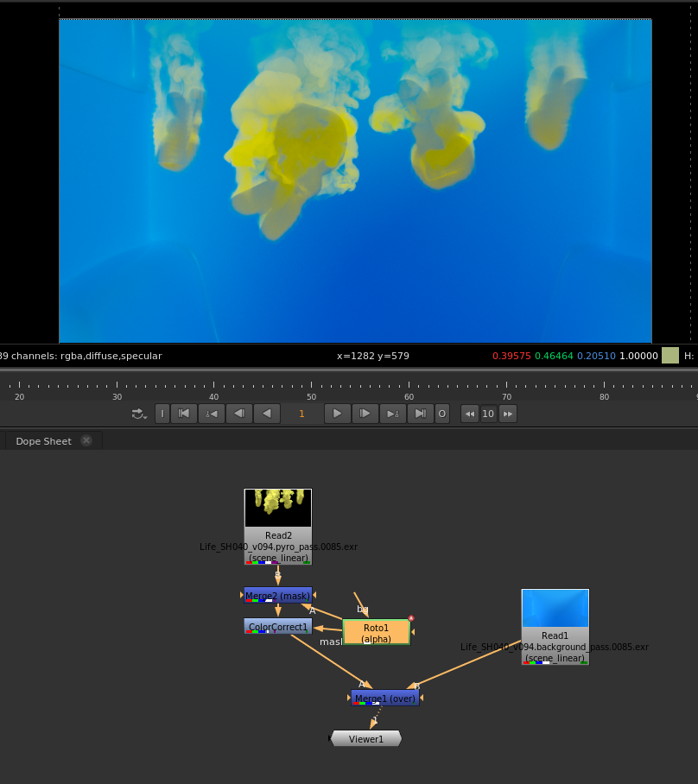Select the ColorCorrect1 node

pyautogui.click(x=278, y=626)
